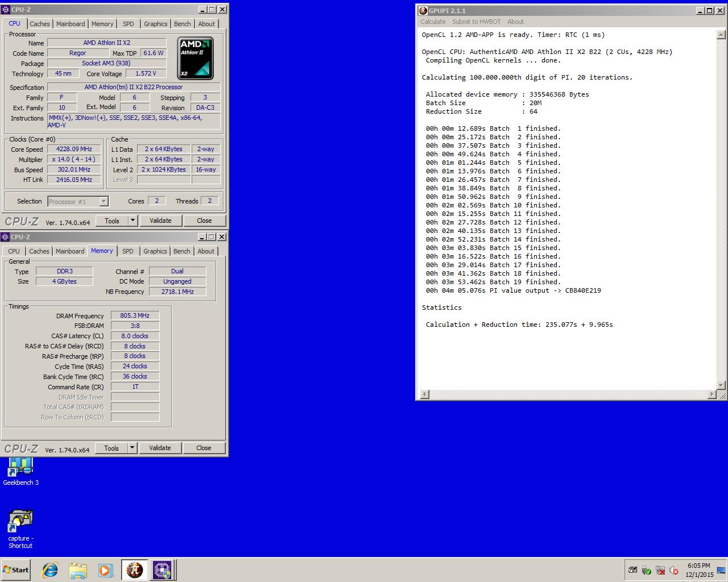728x582 pixels.
Task: Click PI value output line CB840E219
Action: pyautogui.click(x=513, y=290)
